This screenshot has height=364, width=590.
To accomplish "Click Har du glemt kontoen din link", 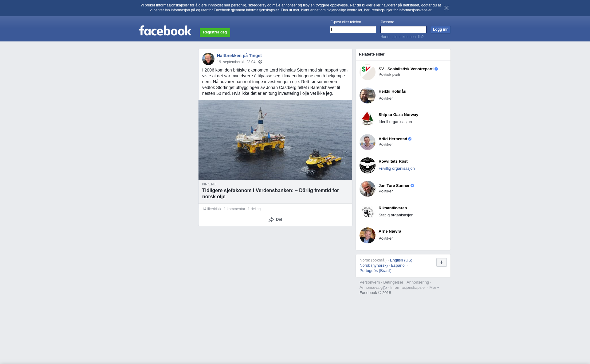I will coord(402,37).
